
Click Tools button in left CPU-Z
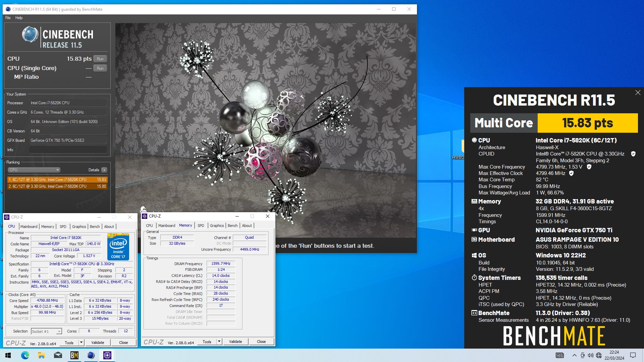pyautogui.click(x=69, y=343)
